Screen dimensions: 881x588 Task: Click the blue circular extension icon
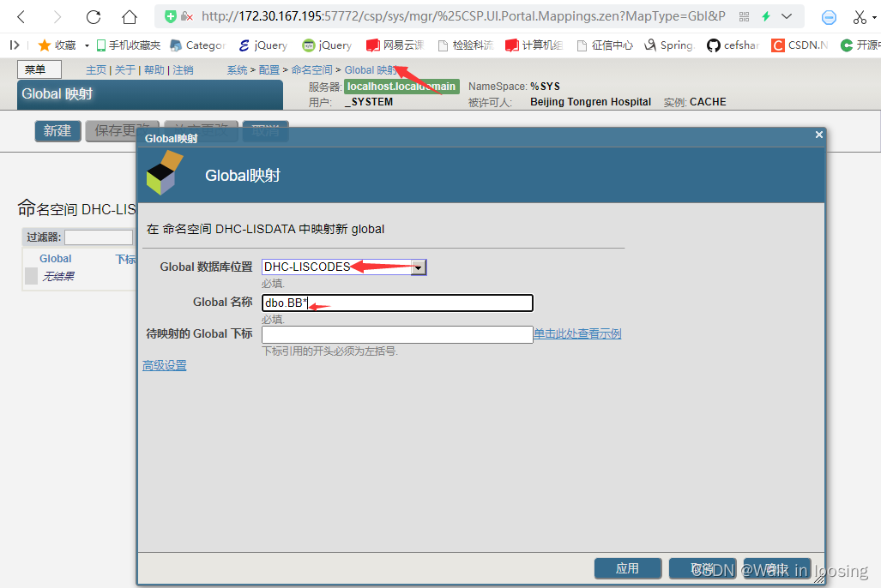(829, 17)
